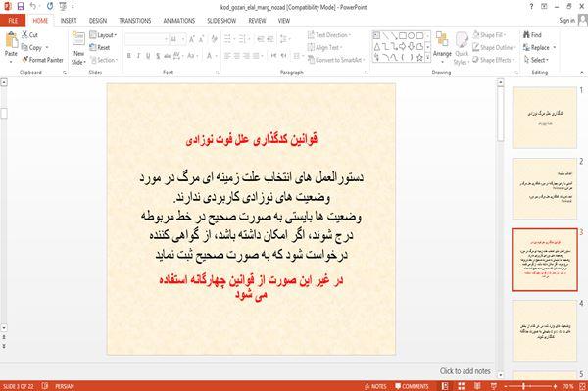The width and height of the screenshot is (588, 391).
Task: Toggle underline formatting
Action: (x=148, y=56)
